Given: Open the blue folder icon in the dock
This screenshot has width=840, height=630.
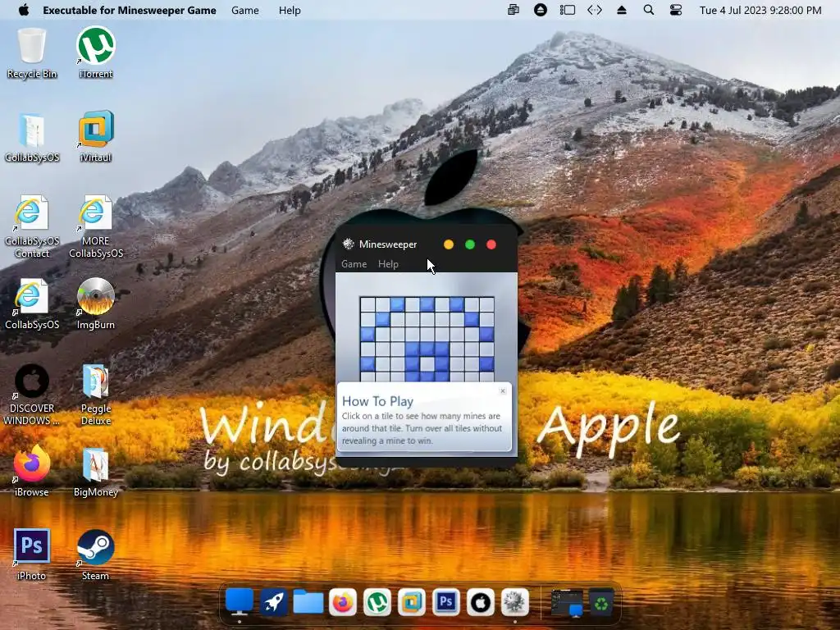Looking at the screenshot, I should coord(308,602).
